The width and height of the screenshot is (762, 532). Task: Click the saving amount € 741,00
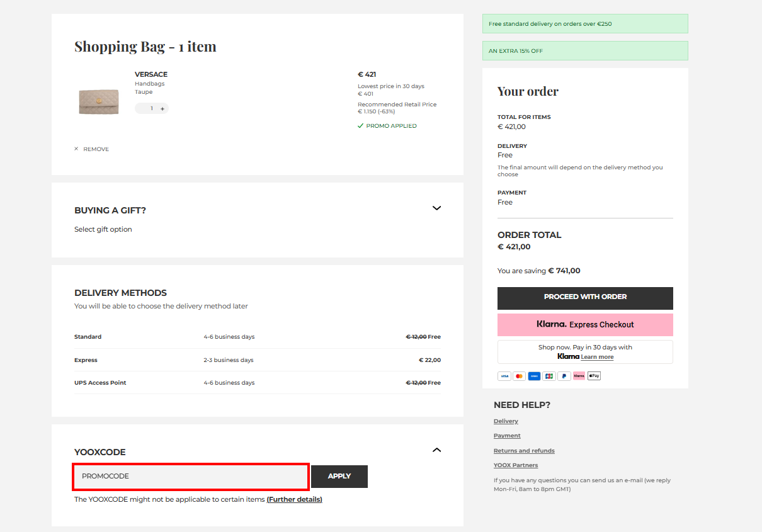pyautogui.click(x=564, y=271)
